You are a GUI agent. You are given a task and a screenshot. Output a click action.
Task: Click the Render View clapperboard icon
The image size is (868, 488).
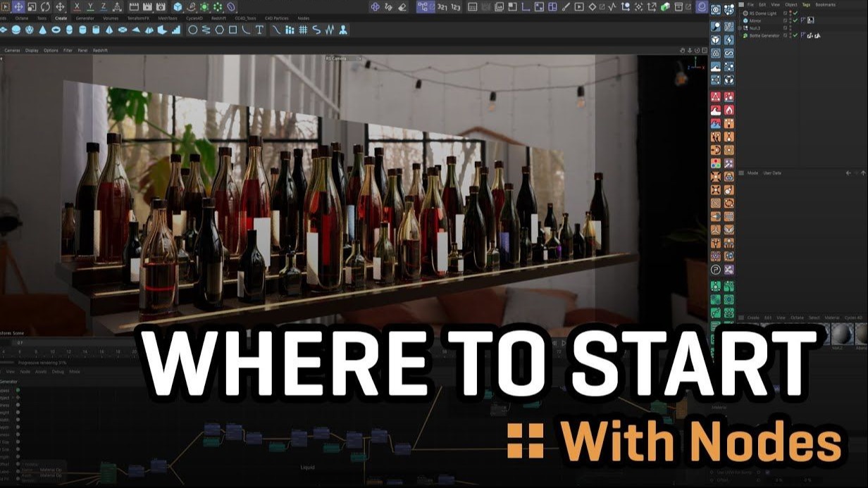tap(133, 6)
